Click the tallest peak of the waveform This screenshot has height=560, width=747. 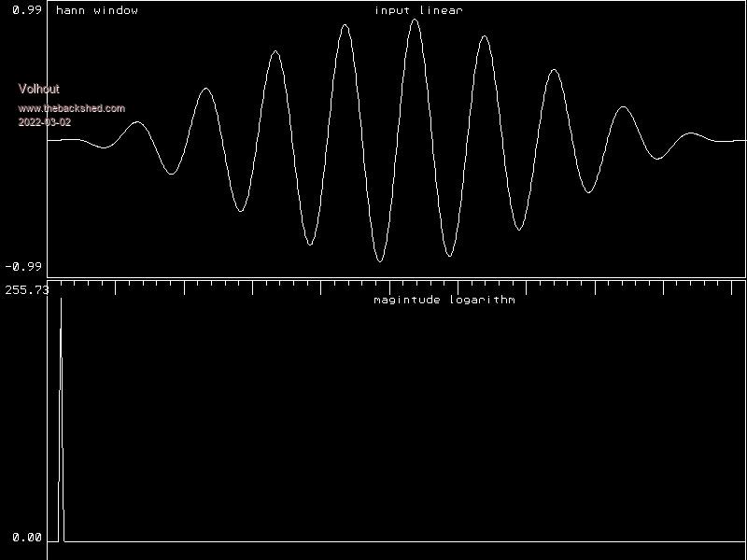(415, 20)
